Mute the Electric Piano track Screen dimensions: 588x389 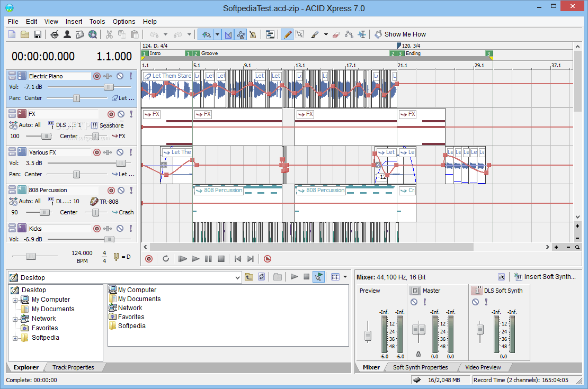120,76
